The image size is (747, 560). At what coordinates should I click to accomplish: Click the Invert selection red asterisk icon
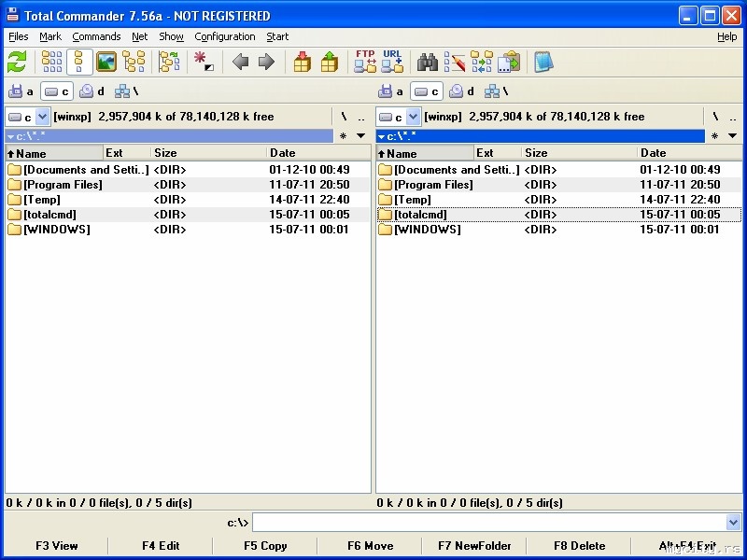click(x=204, y=62)
